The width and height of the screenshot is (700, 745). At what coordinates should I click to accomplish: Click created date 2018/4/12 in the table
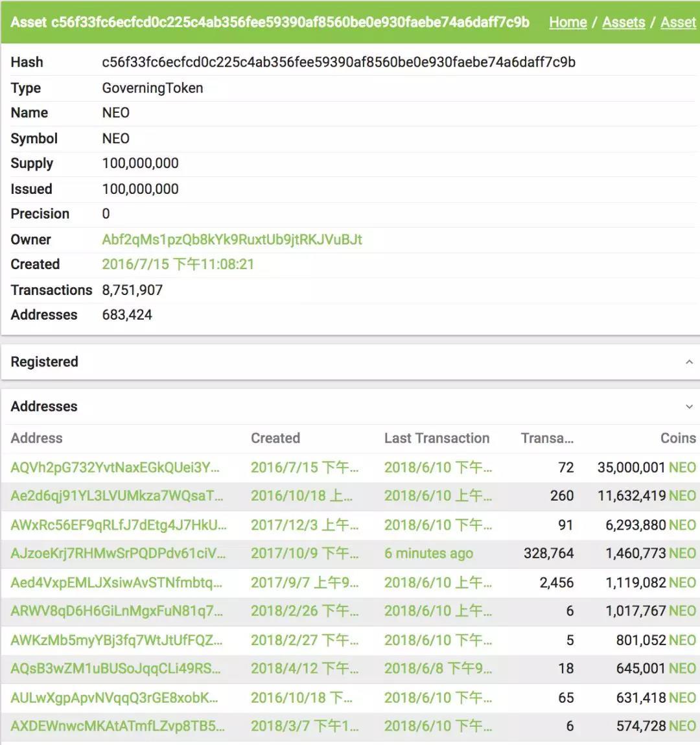pyautogui.click(x=305, y=668)
